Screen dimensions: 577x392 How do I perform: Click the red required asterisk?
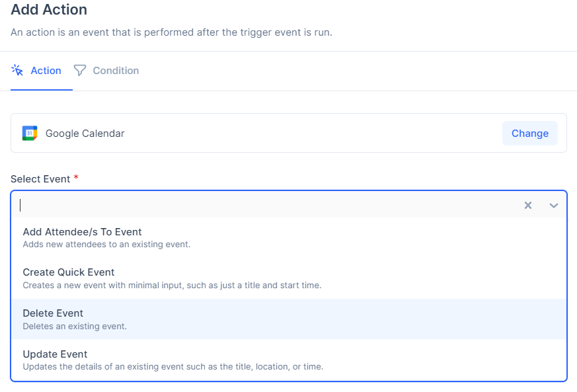click(76, 177)
